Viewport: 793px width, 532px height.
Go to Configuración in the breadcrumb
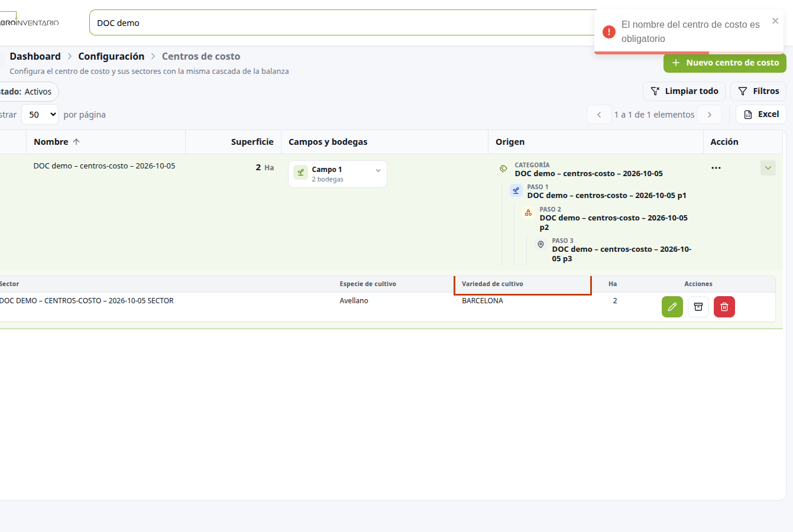[x=111, y=56]
